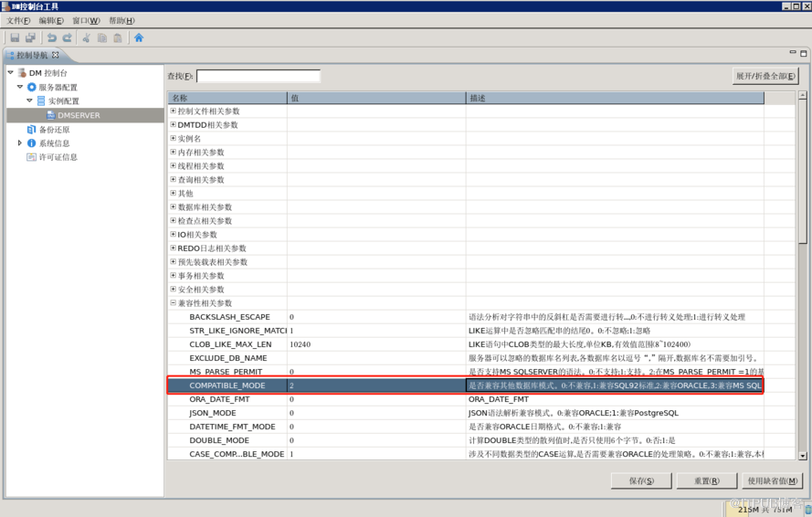Viewport: 812px width, 517px height.
Task: Collapse the 兼容性相关参数 group
Action: (x=173, y=303)
